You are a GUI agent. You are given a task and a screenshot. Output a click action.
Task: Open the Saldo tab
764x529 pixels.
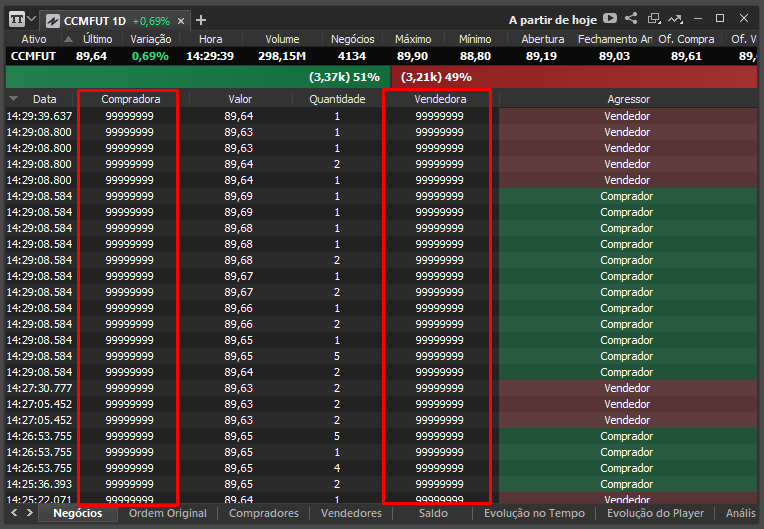click(x=433, y=513)
